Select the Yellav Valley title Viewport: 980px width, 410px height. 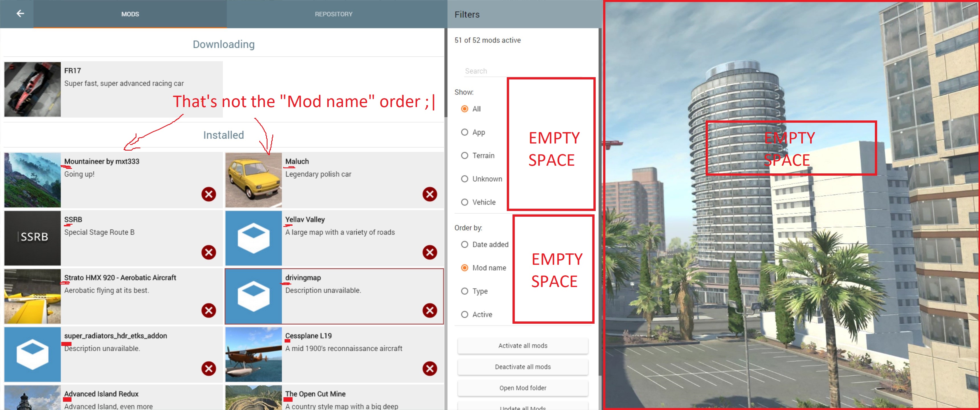pyautogui.click(x=305, y=220)
